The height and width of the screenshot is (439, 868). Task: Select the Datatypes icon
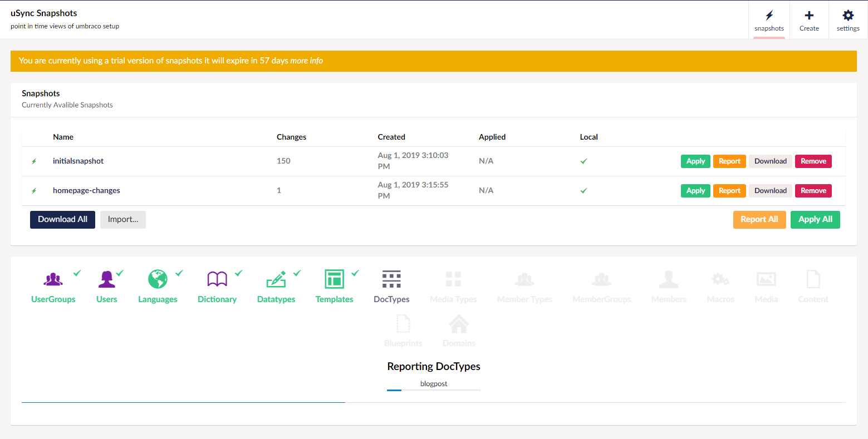[x=276, y=279]
